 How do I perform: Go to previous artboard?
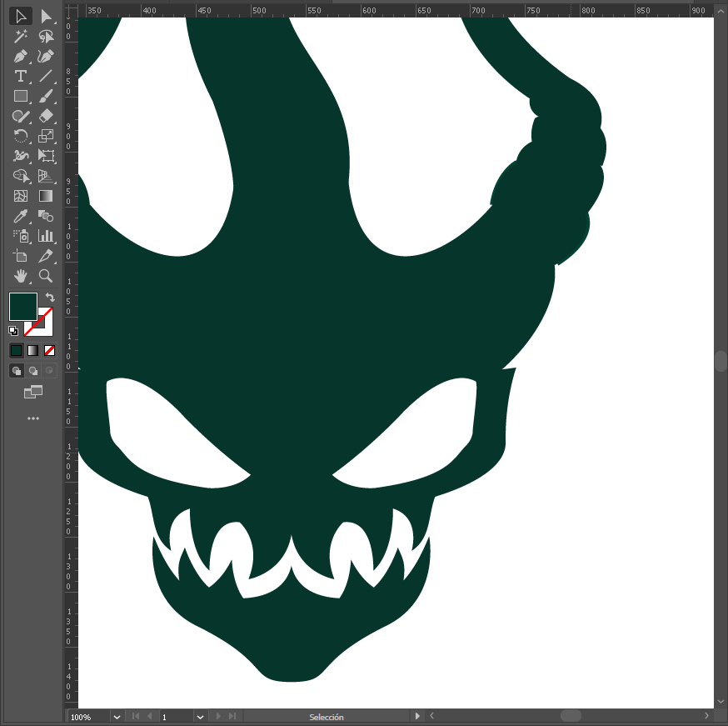pos(149,717)
